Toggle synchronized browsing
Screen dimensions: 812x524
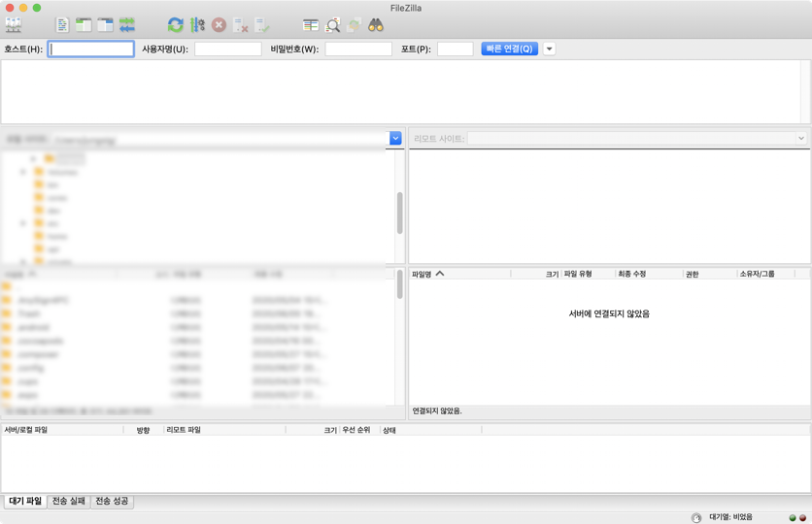pos(355,25)
